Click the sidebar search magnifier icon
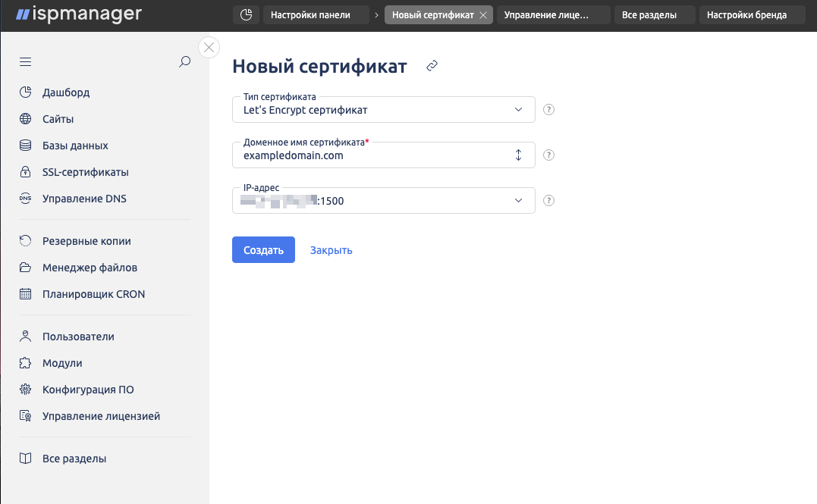This screenshot has height=504, width=817. point(184,62)
